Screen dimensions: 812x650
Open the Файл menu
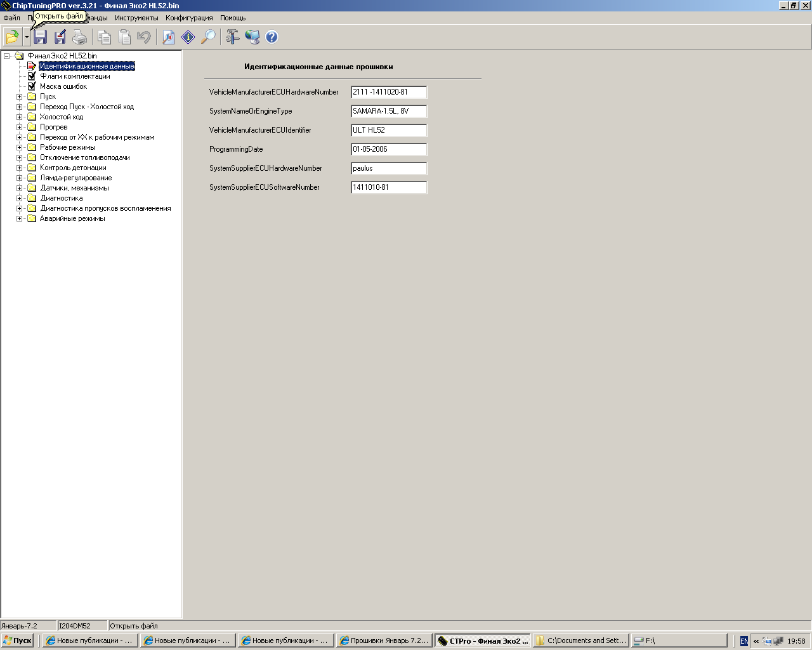click(11, 18)
